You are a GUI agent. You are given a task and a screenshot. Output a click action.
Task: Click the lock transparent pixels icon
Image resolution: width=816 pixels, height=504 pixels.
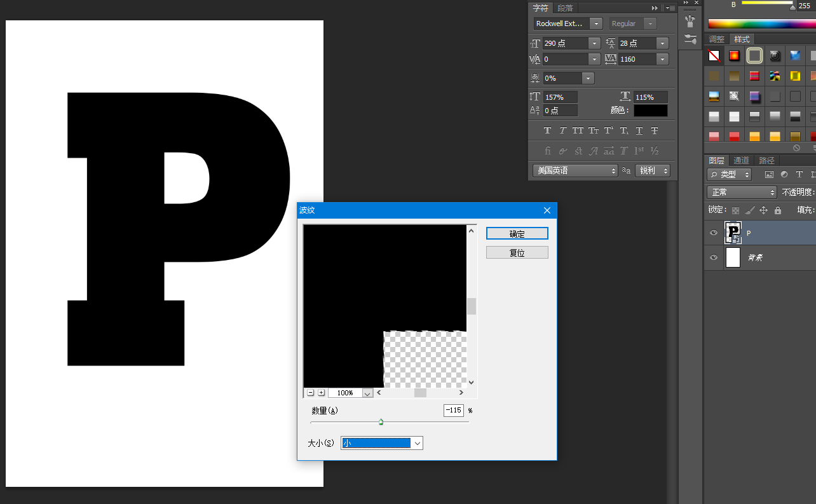[735, 210]
